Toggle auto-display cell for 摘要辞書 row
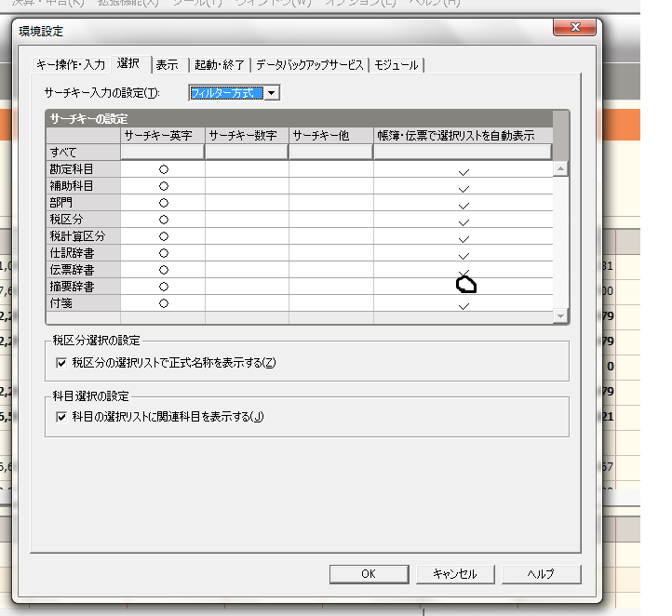 coord(464,287)
